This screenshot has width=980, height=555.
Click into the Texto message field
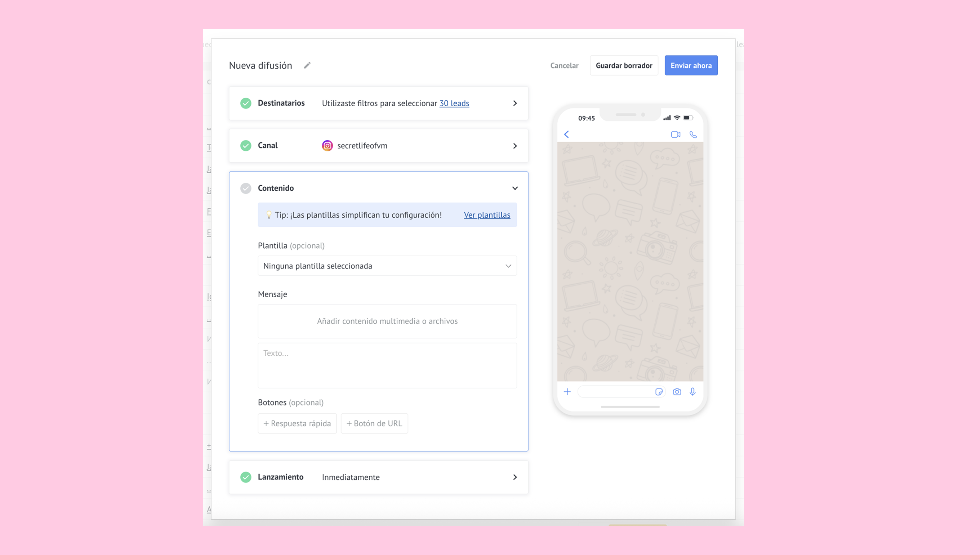point(387,365)
